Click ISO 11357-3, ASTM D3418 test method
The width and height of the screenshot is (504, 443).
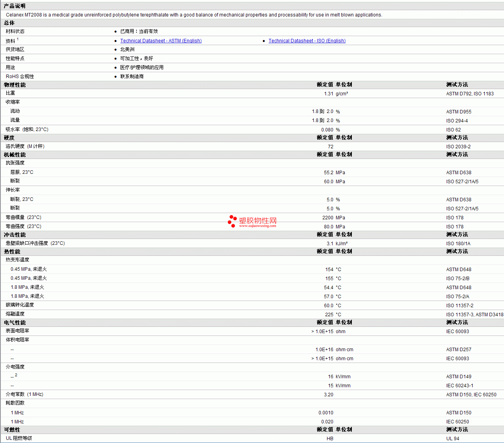pos(475,315)
